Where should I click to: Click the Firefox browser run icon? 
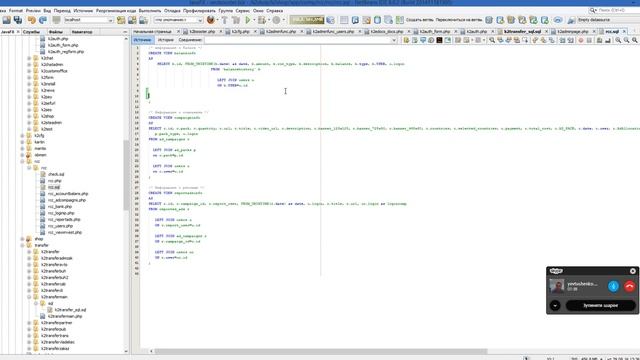tap(211, 20)
